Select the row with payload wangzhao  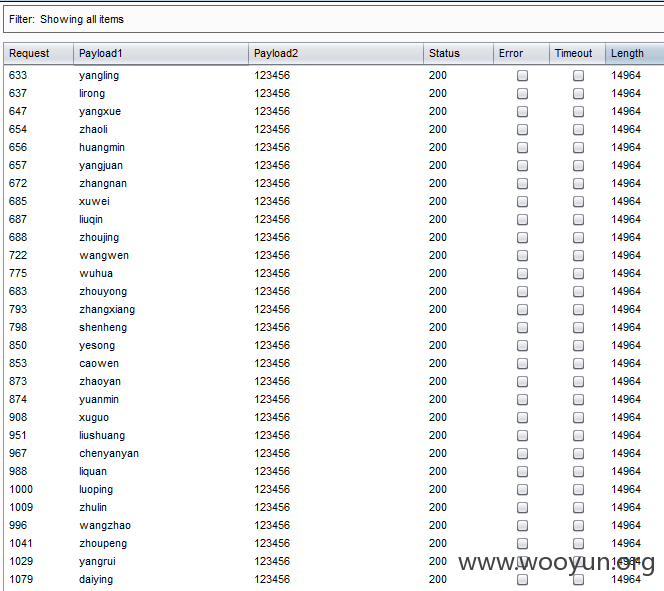coord(334,525)
